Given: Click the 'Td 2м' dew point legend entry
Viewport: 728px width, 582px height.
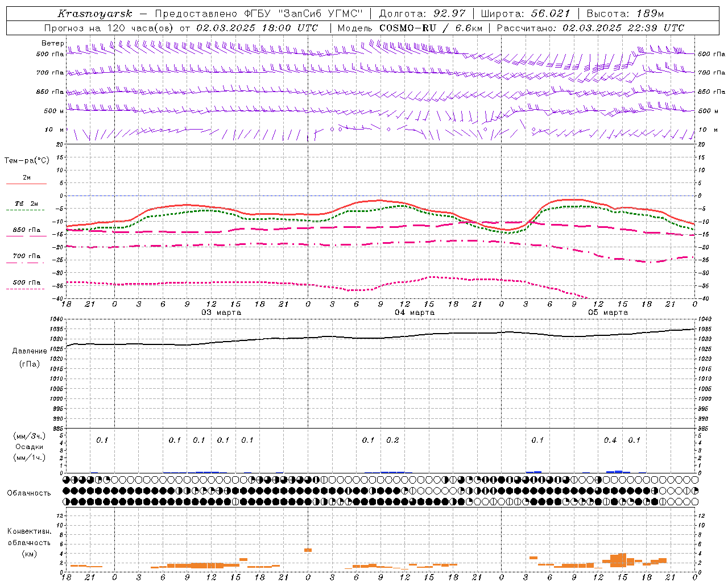Looking at the screenshot, I should (27, 203).
